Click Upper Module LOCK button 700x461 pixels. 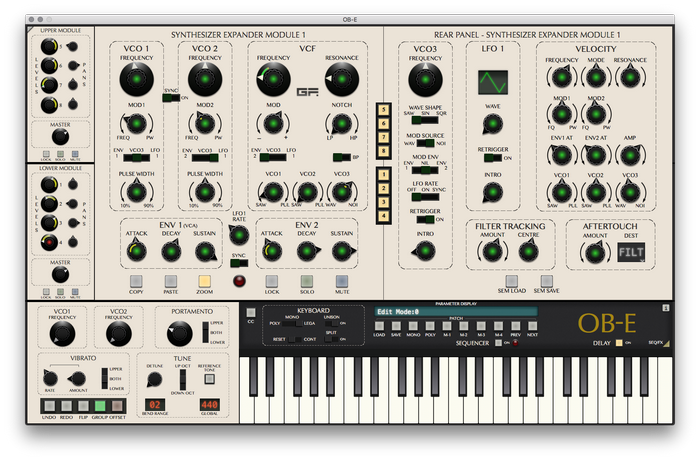point(46,154)
